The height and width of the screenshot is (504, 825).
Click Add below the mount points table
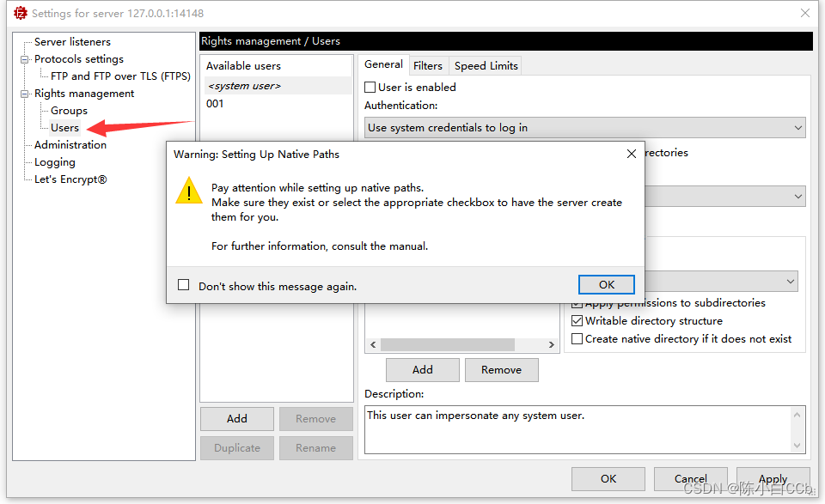pyautogui.click(x=423, y=369)
